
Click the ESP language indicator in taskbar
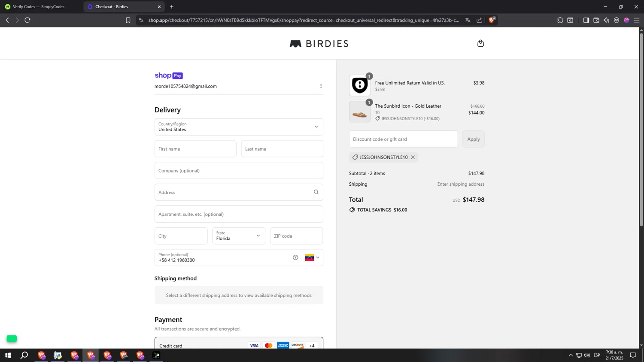tap(597, 356)
